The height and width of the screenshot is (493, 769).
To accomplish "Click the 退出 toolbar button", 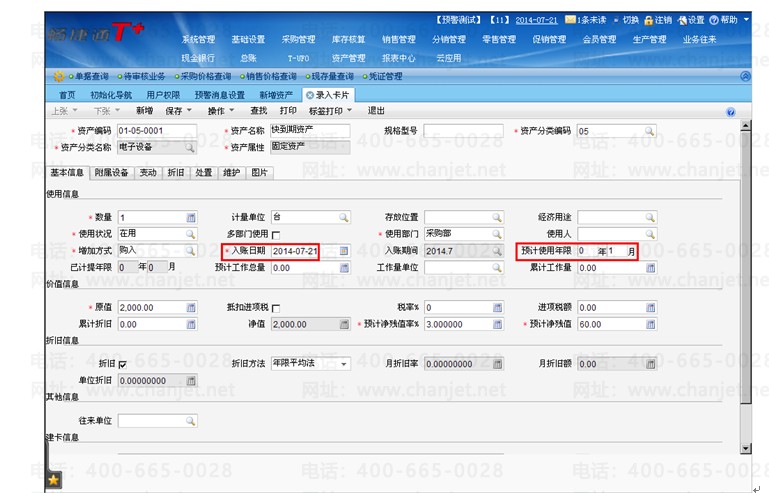I will (376, 111).
